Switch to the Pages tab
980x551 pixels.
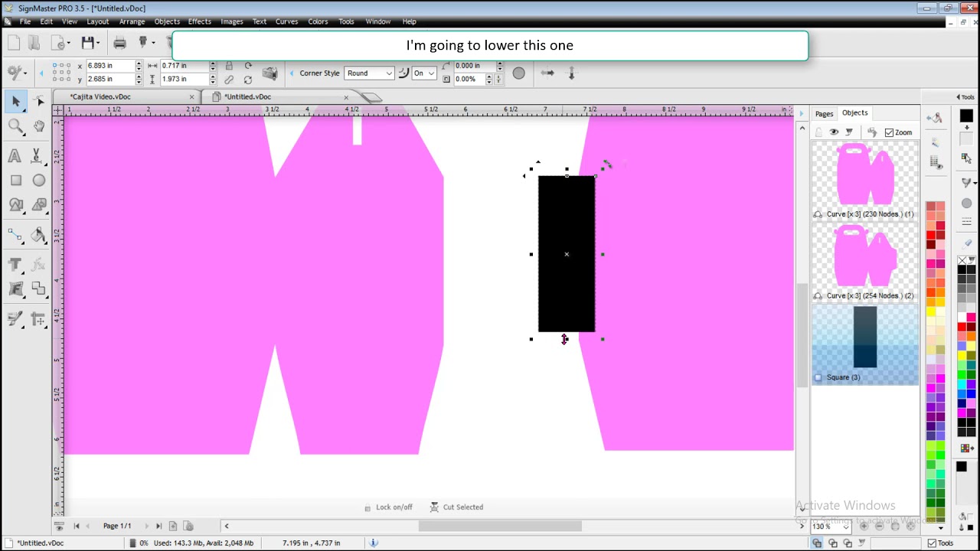[x=824, y=114]
